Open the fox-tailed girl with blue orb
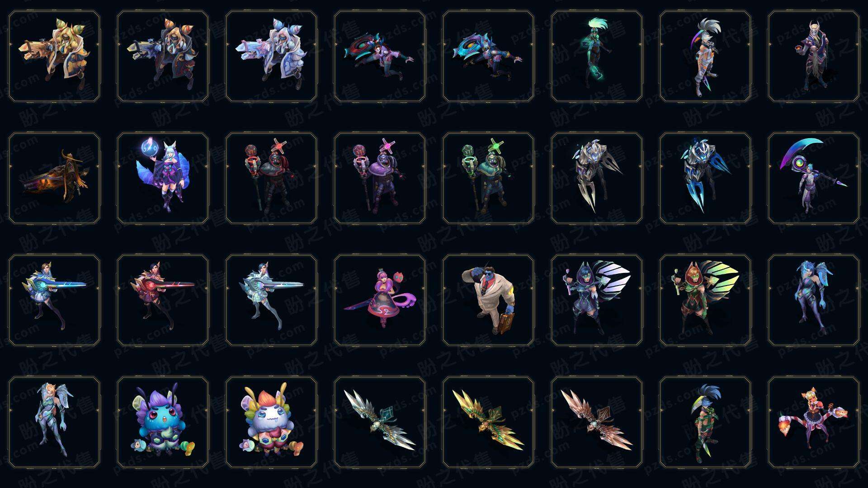 163,178
